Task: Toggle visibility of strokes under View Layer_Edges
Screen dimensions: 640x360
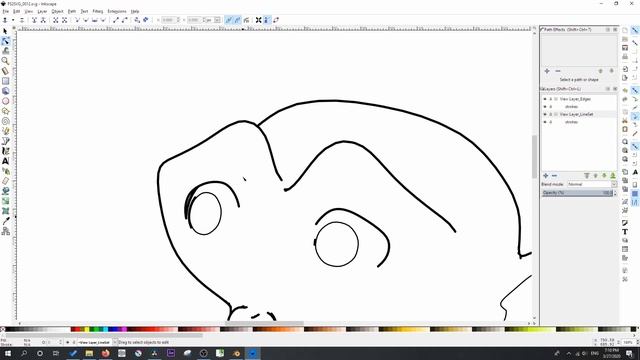Action: pyautogui.click(x=545, y=107)
